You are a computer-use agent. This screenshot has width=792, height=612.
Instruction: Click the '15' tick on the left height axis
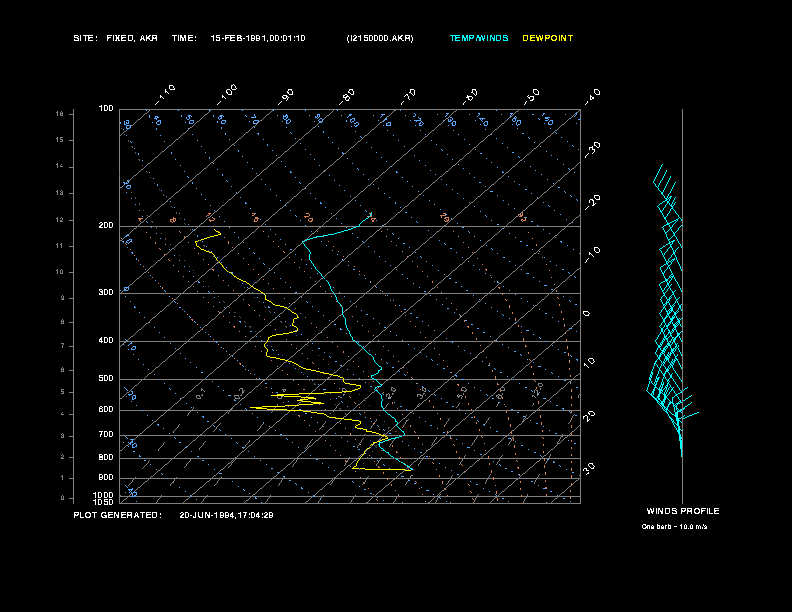(60, 140)
